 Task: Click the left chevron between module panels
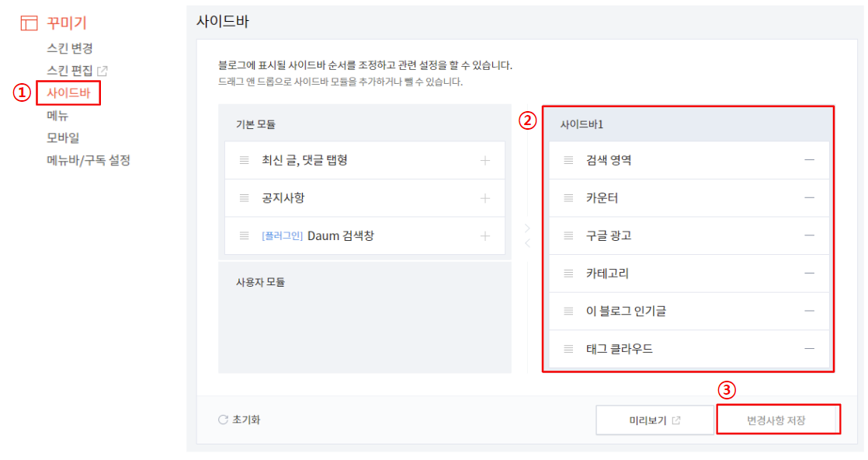tap(526, 242)
